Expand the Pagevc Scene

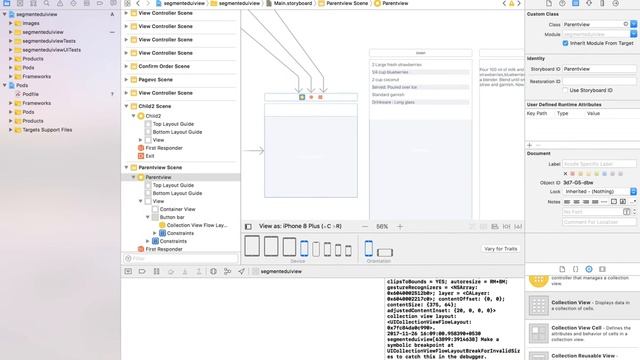coord(126,80)
